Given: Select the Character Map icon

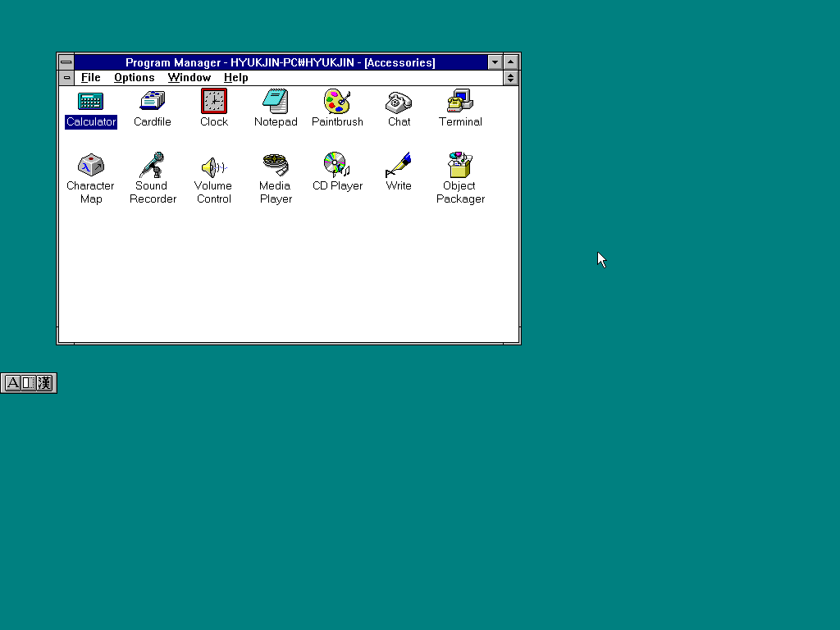Looking at the screenshot, I should (90, 165).
